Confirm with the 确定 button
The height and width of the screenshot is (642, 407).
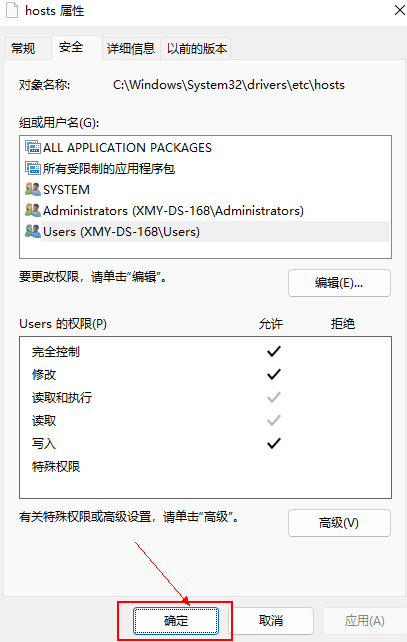coord(176,621)
